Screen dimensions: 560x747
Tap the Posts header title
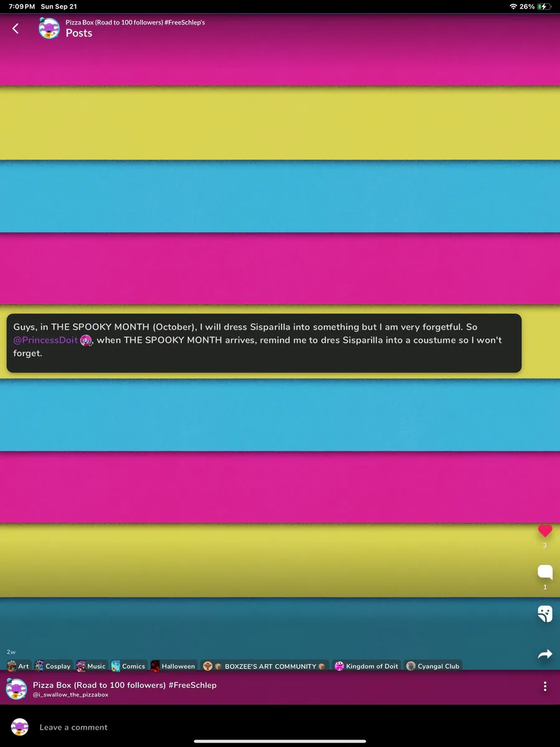pyautogui.click(x=79, y=33)
